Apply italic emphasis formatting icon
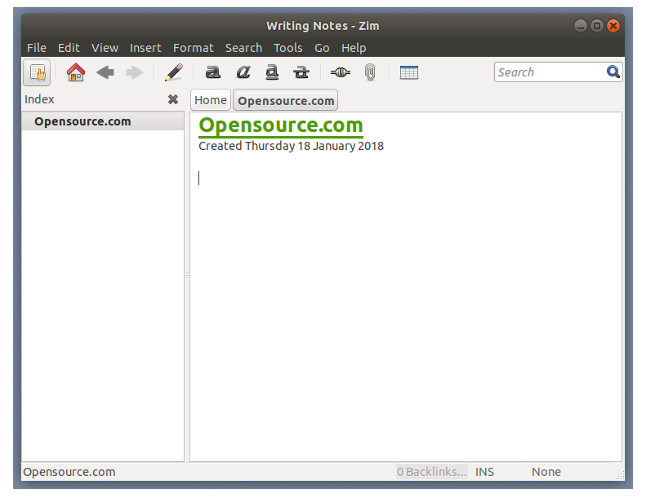Viewport: 653px width, 498px height. click(x=243, y=72)
